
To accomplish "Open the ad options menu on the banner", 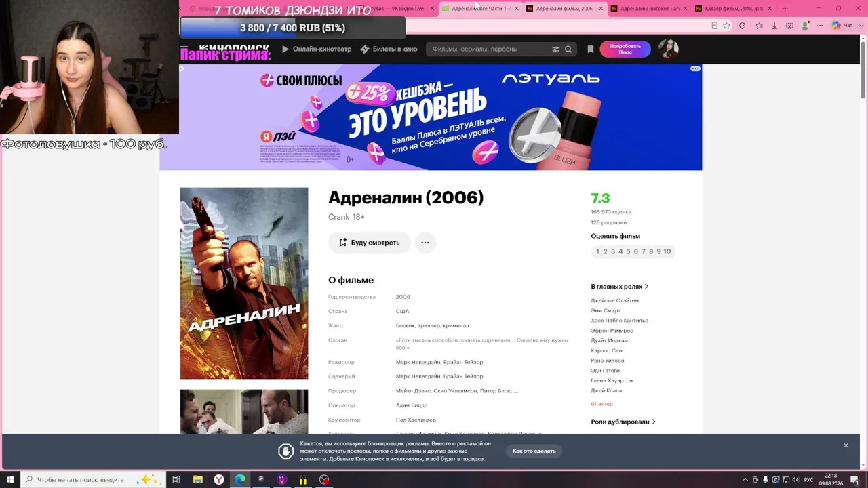I will [695, 68].
